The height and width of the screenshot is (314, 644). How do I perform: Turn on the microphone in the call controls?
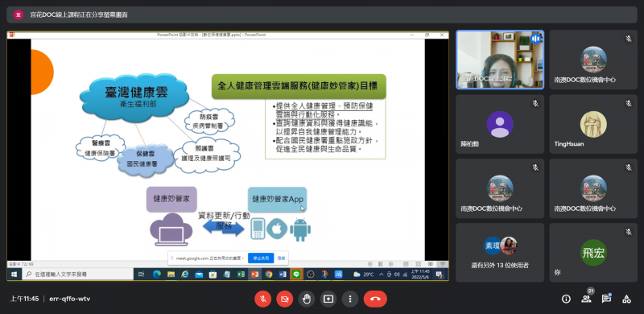[x=263, y=300]
